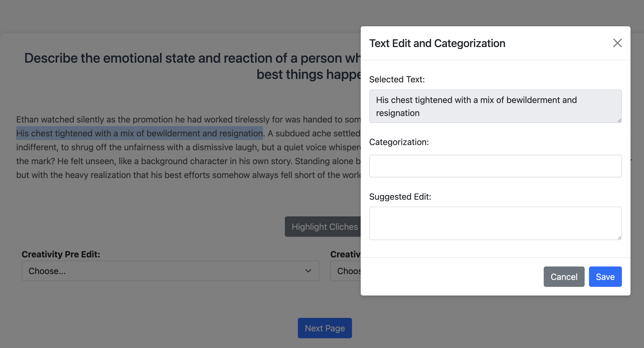Click the Save button
Image resolution: width=644 pixels, height=348 pixels.
tap(605, 277)
